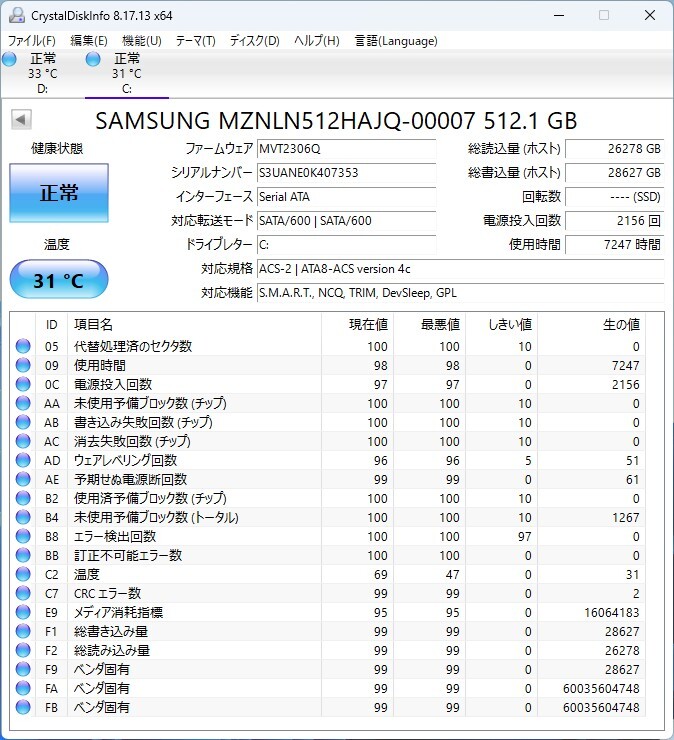674x740 pixels.
Task: Open the ヘルプ(H) menu
Action: [317, 41]
